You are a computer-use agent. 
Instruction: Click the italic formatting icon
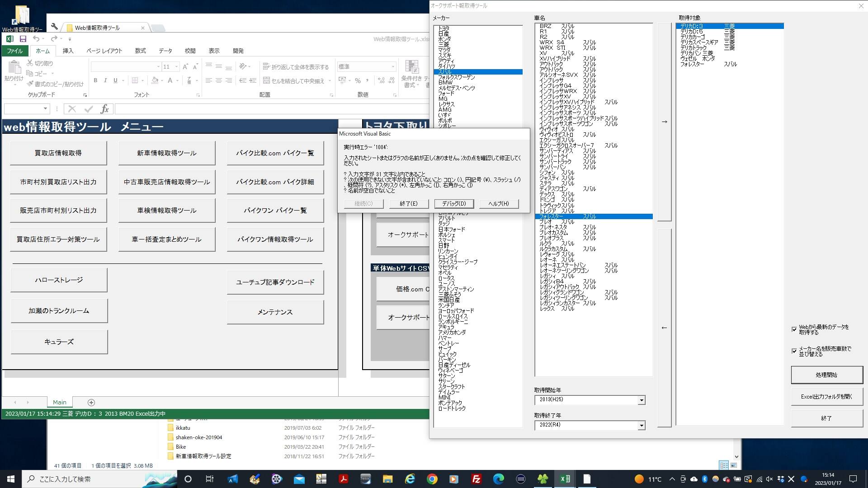tap(105, 80)
